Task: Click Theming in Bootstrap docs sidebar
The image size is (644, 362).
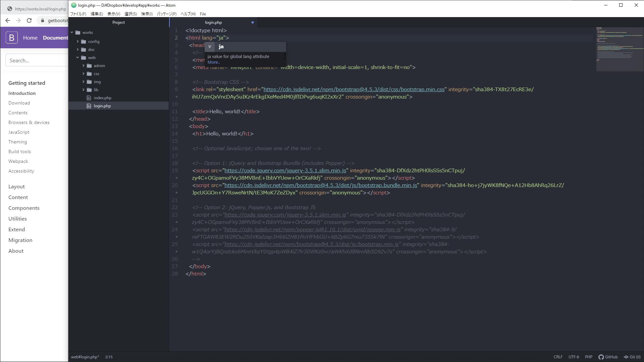Action: click(x=17, y=142)
